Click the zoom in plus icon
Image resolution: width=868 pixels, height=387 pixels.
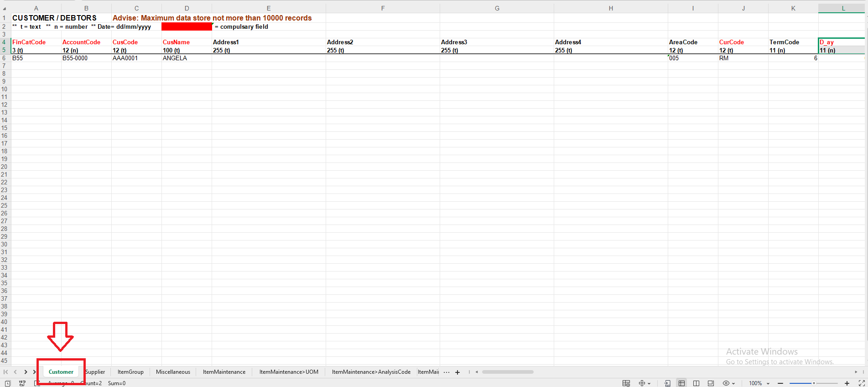click(847, 383)
